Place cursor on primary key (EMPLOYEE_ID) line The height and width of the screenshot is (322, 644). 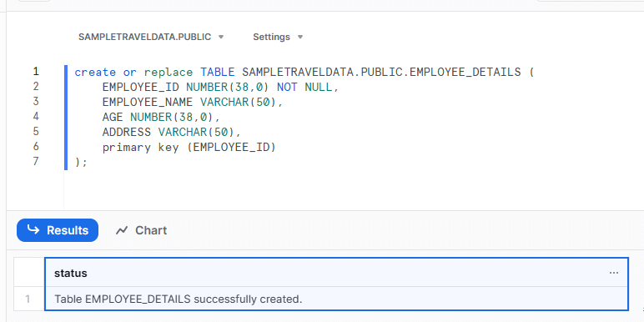(x=189, y=147)
